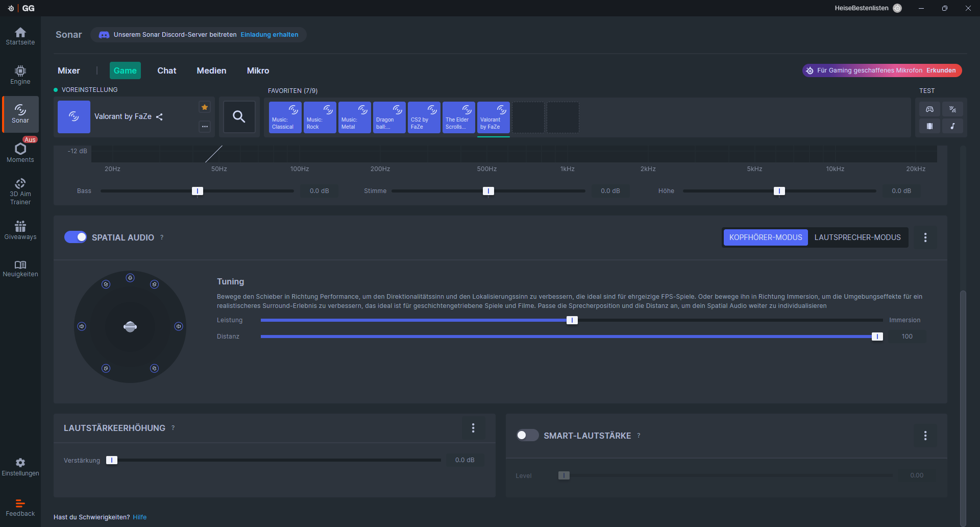The height and width of the screenshot is (527, 980).
Task: Share the Valorant by FaZe preset
Action: click(x=159, y=117)
